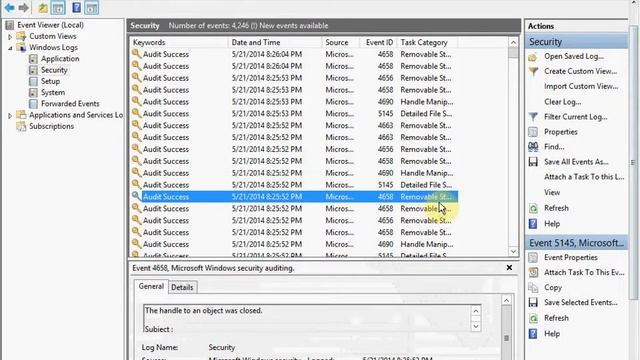Select the highlighted 4658 Audit Success row
Image resolution: width=640 pixels, height=360 pixels.
click(x=294, y=197)
